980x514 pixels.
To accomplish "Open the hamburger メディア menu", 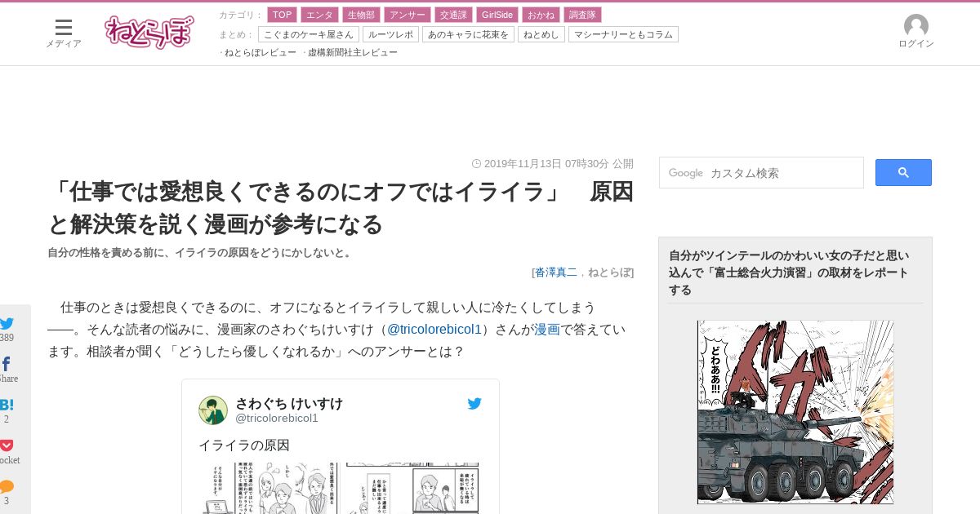I will [x=63, y=33].
